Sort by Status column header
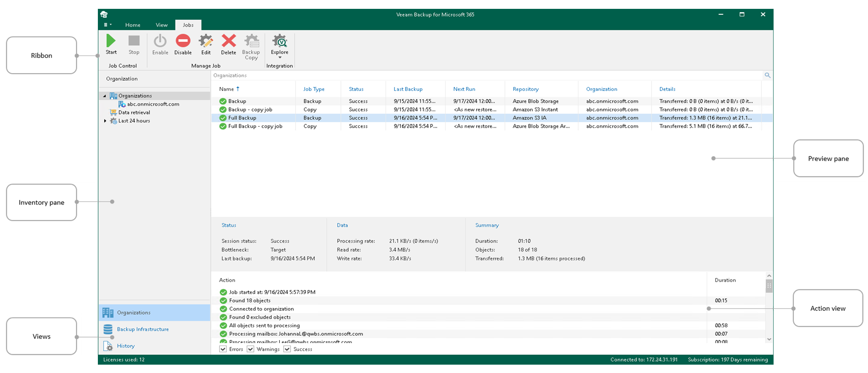The width and height of the screenshot is (868, 373). point(356,89)
